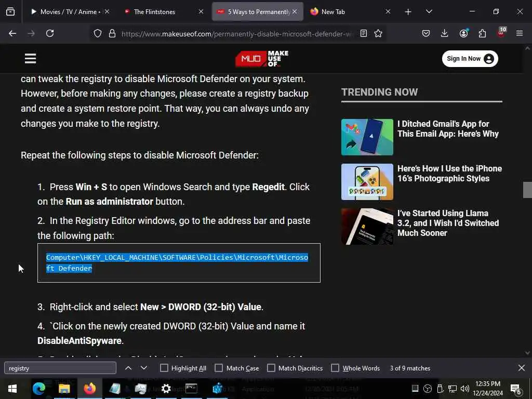
Task: Open File Explorer from taskbar
Action: tap(64, 389)
